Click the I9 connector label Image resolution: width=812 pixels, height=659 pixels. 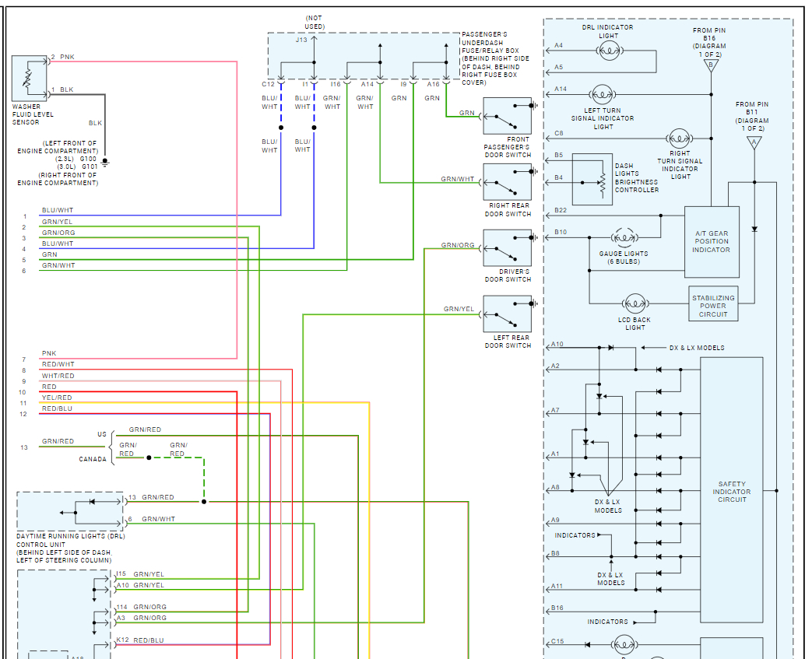point(403,84)
